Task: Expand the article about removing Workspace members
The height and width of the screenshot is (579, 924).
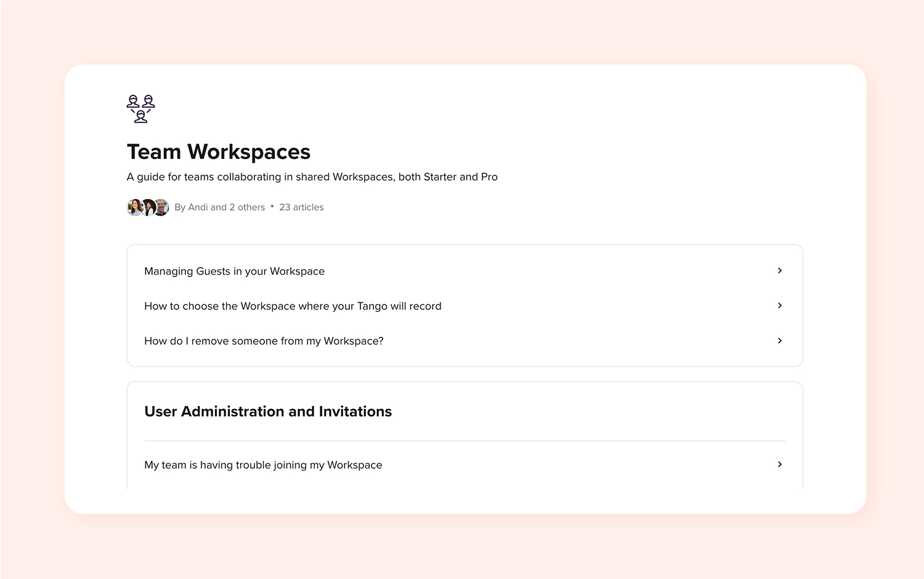Action: 264,341
